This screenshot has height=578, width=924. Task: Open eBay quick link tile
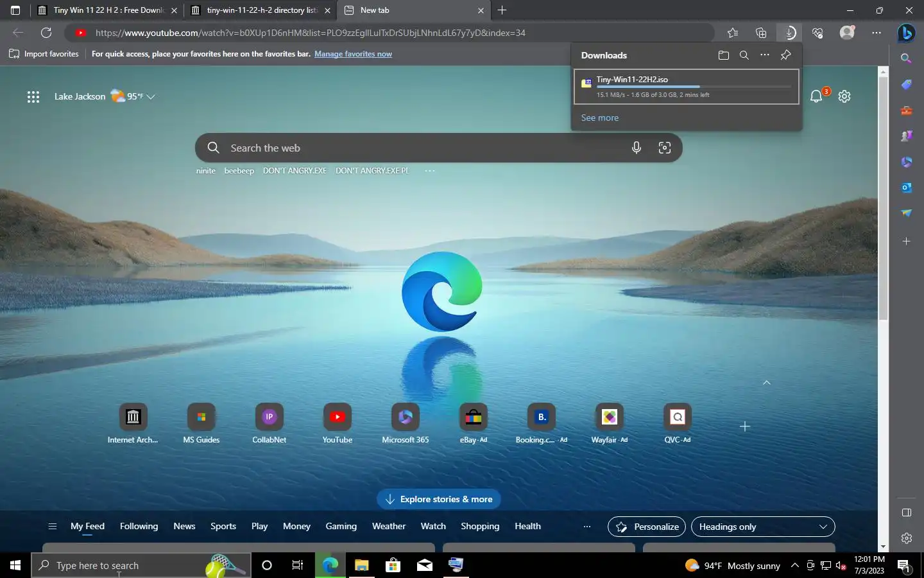tap(474, 424)
